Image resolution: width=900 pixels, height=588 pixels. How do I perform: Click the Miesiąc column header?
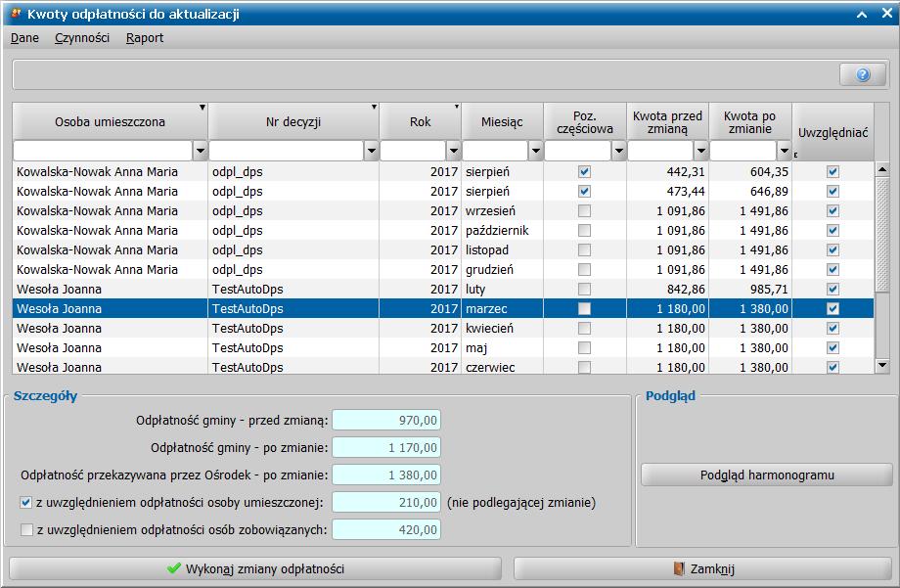pos(502,121)
